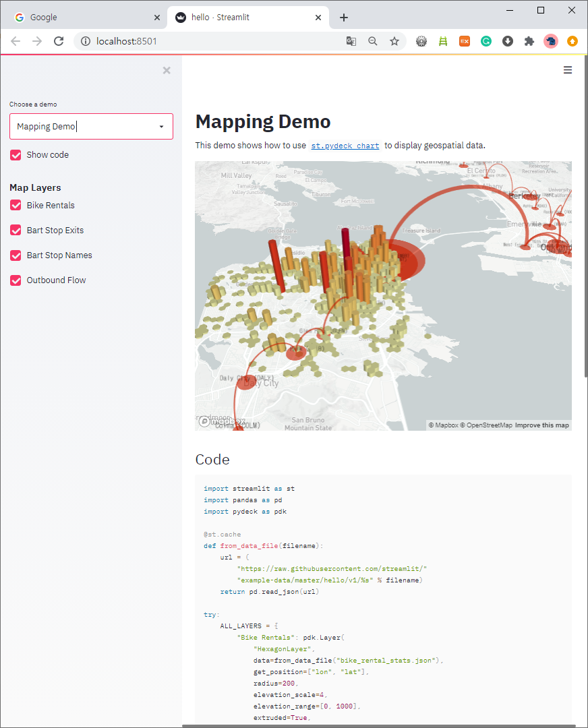
Task: Click the dark download arrow extension icon
Action: (508, 41)
